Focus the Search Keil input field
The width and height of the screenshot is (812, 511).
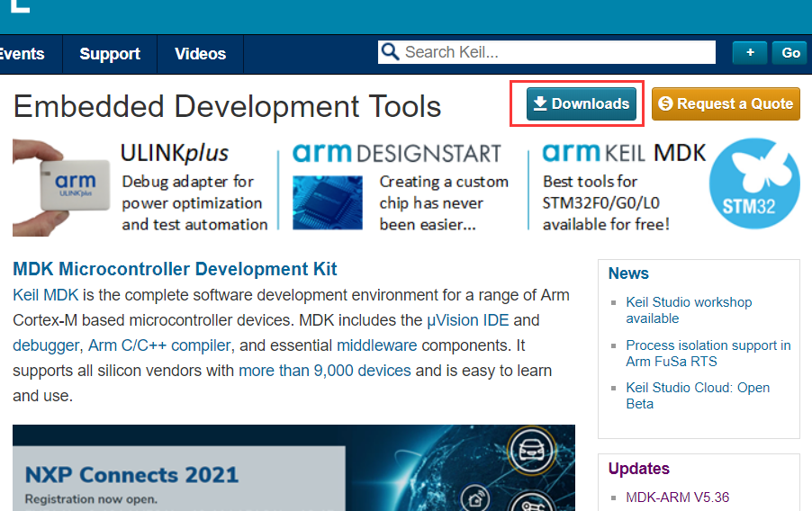tap(546, 52)
